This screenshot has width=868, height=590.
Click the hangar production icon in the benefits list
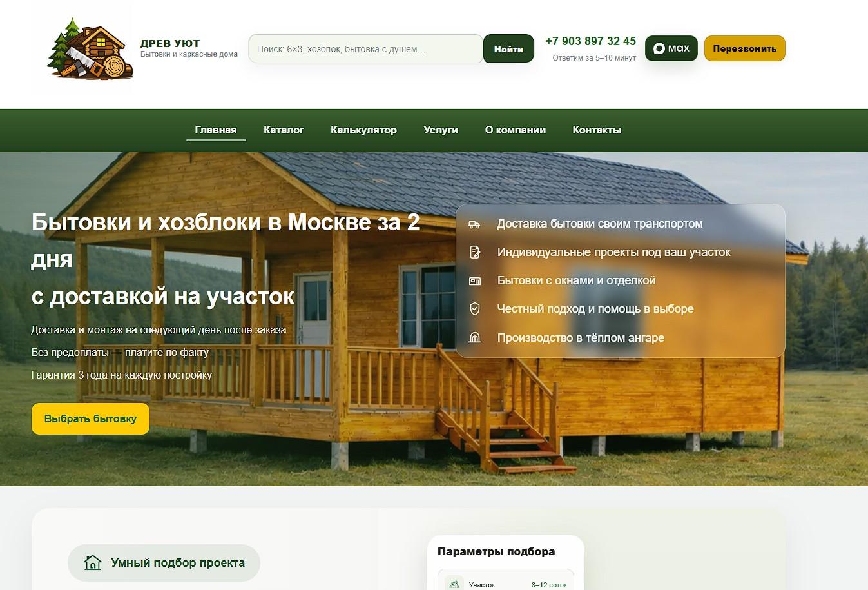pyautogui.click(x=476, y=337)
